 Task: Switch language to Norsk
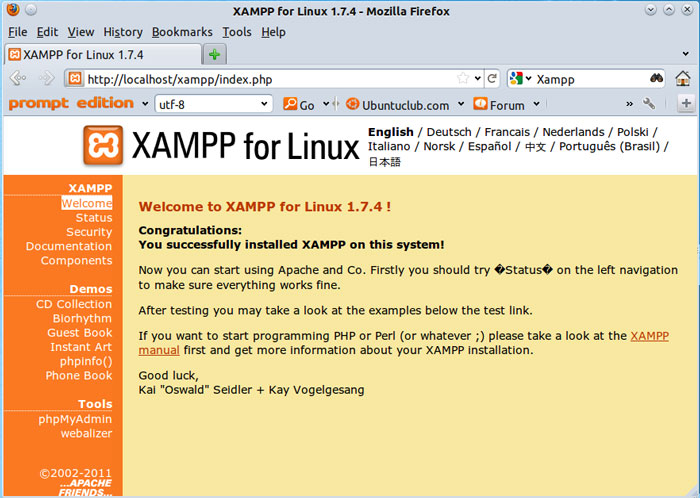439,146
